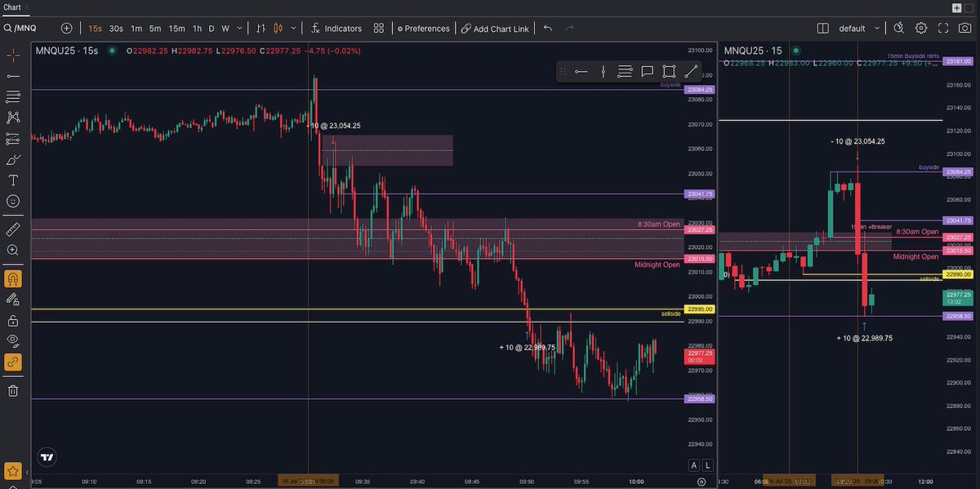
Task: Enter fullscreen mode
Action: click(x=943, y=28)
